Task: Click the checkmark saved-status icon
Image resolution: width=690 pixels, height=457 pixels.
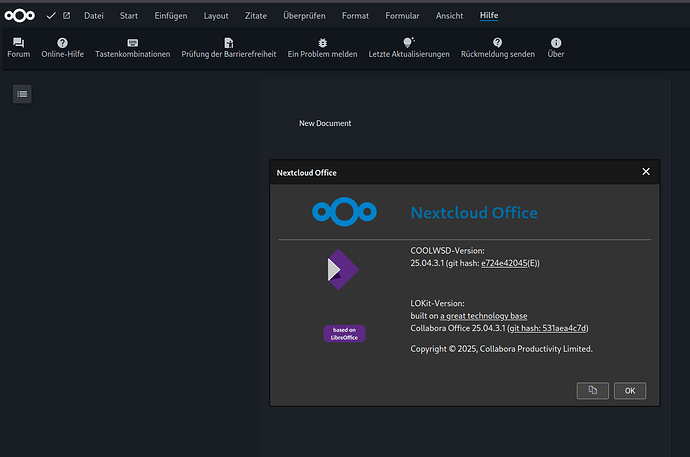Action: 51,16
